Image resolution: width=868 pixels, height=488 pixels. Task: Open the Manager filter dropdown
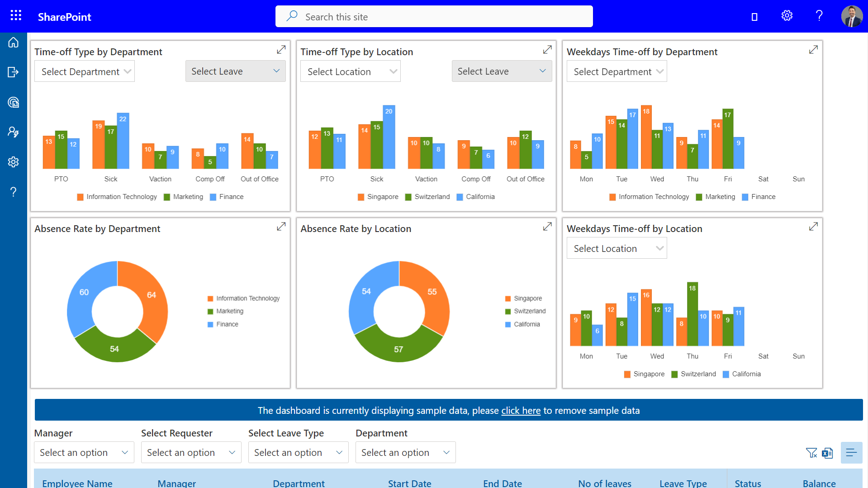pos(84,452)
